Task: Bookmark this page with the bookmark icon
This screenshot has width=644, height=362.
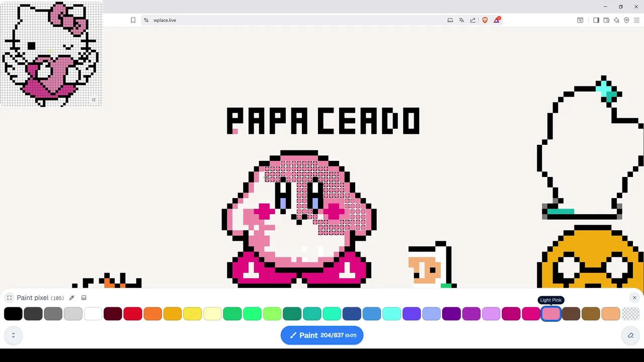Action: click(133, 20)
